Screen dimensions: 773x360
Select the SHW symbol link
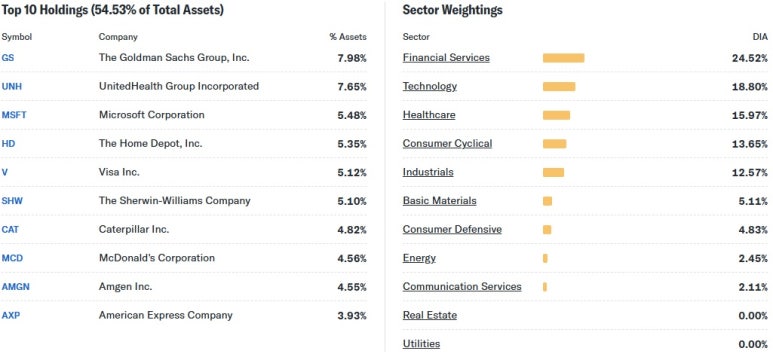(12, 201)
